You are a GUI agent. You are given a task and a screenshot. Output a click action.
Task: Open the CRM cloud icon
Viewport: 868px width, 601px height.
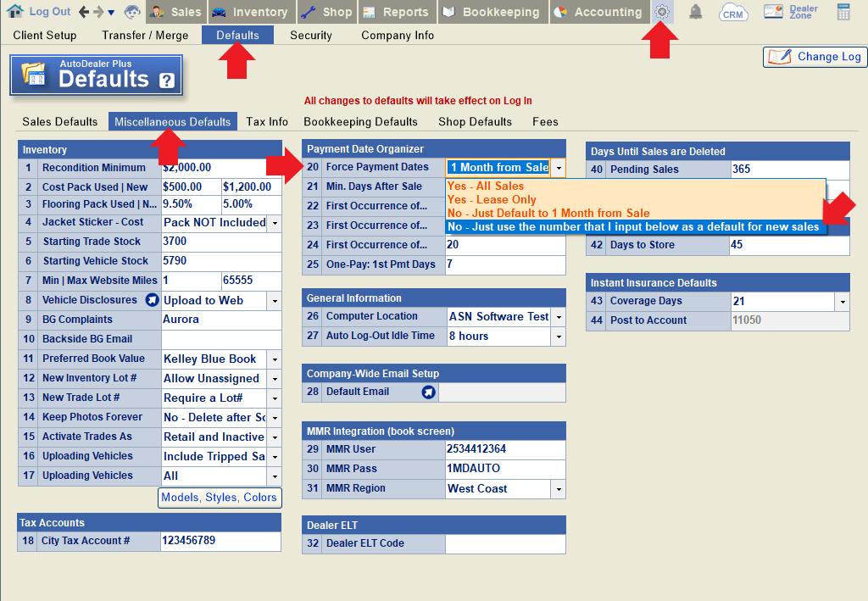(733, 12)
